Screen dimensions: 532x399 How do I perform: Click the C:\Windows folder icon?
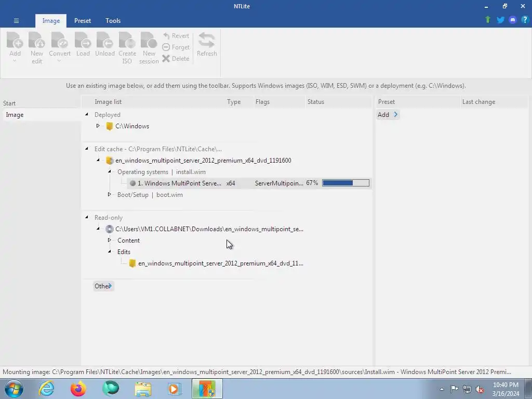tap(109, 126)
